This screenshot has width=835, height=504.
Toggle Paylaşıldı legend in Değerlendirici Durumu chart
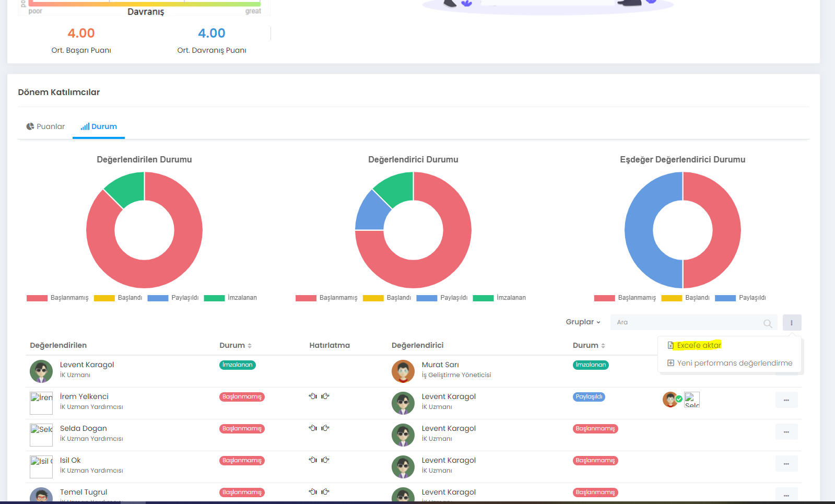coord(442,298)
